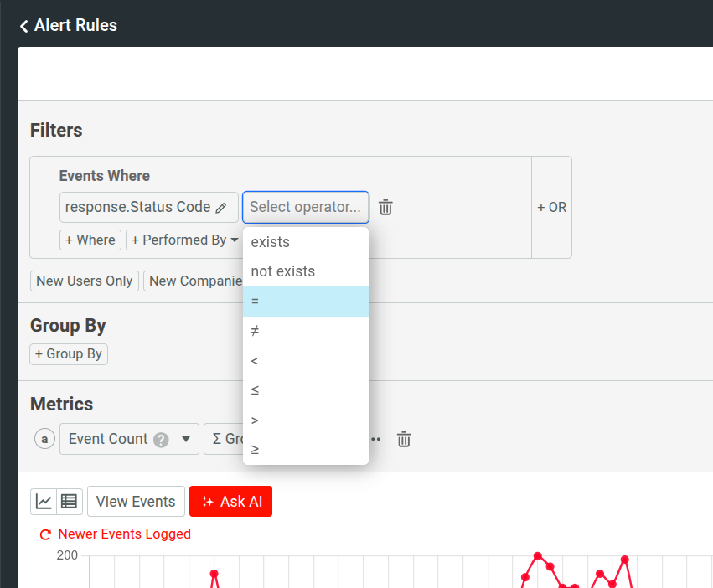Delete the Event Count metric row
Image resolution: width=713 pixels, height=588 pixels.
tap(404, 439)
